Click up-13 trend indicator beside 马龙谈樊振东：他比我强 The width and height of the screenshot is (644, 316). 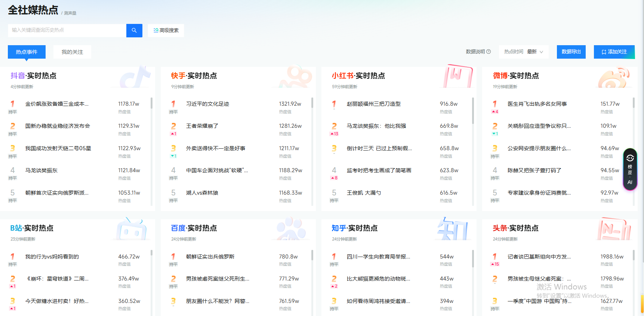pyautogui.click(x=334, y=134)
